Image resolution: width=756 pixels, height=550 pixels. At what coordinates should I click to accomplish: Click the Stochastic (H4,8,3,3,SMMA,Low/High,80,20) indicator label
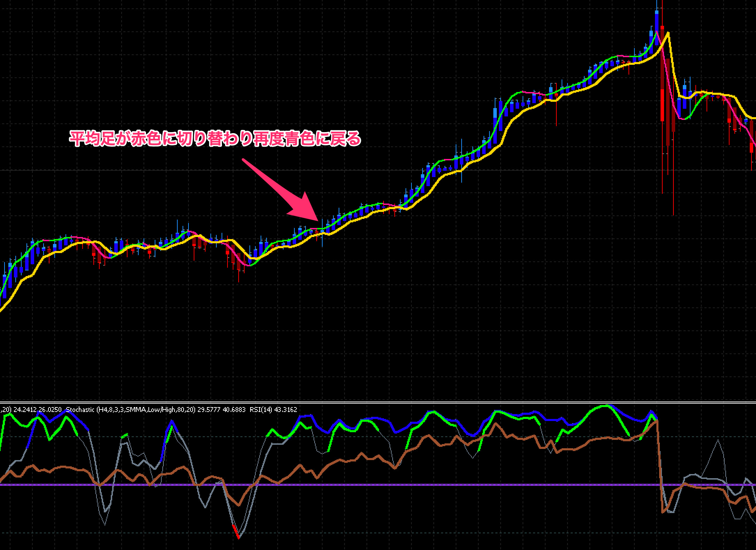(x=131, y=410)
